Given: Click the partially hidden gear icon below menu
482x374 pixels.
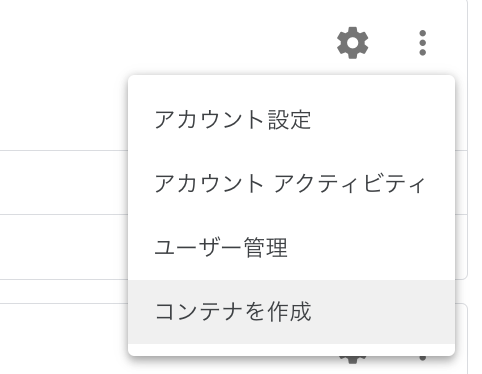Looking at the screenshot, I should point(353,360).
